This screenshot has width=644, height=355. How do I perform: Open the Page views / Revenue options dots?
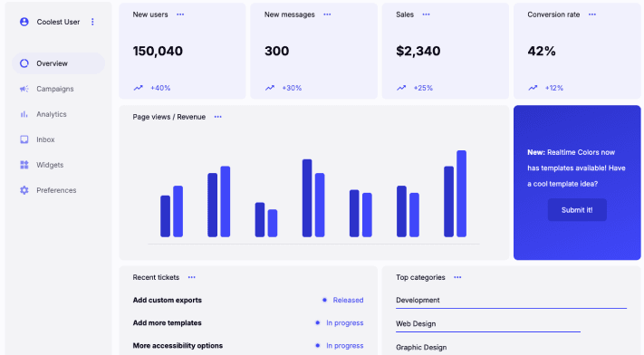click(217, 117)
